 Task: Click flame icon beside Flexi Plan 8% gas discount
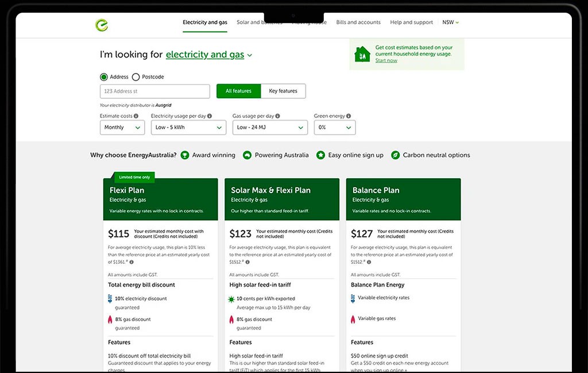[110, 320]
